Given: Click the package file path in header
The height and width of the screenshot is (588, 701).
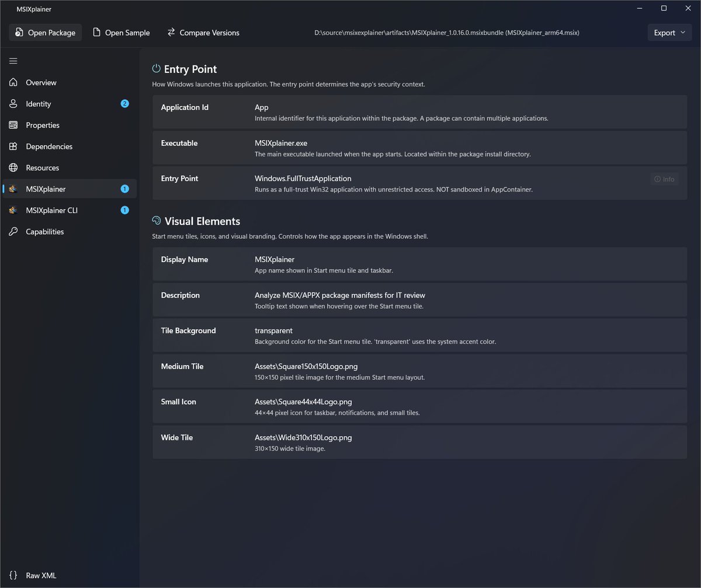Looking at the screenshot, I should tap(447, 33).
